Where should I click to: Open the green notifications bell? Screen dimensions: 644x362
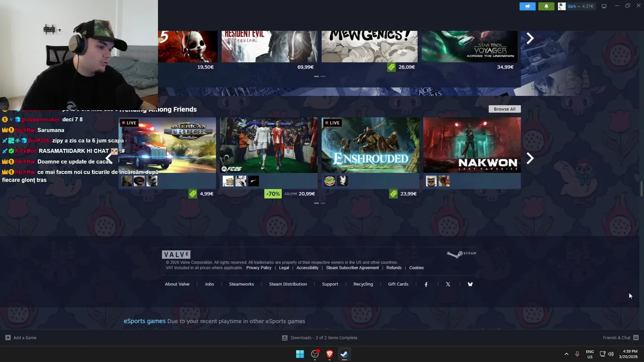pos(546,6)
